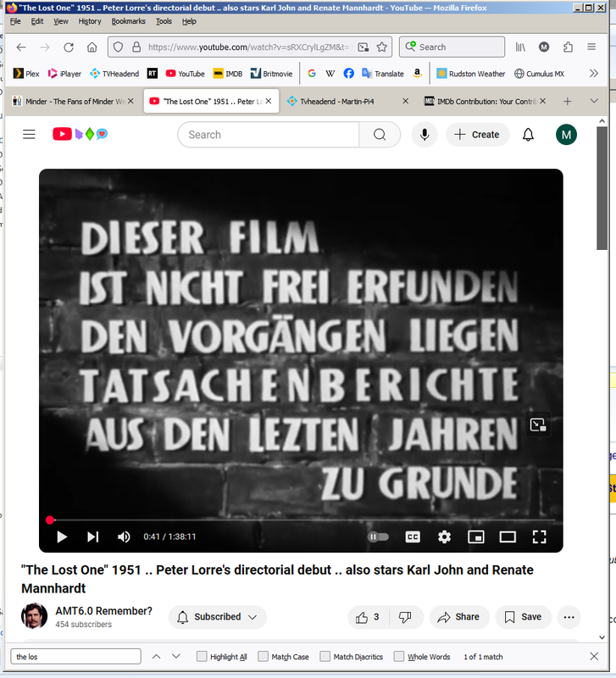Jump to the previous find match
This screenshot has width=616, height=678.
pyautogui.click(x=156, y=656)
